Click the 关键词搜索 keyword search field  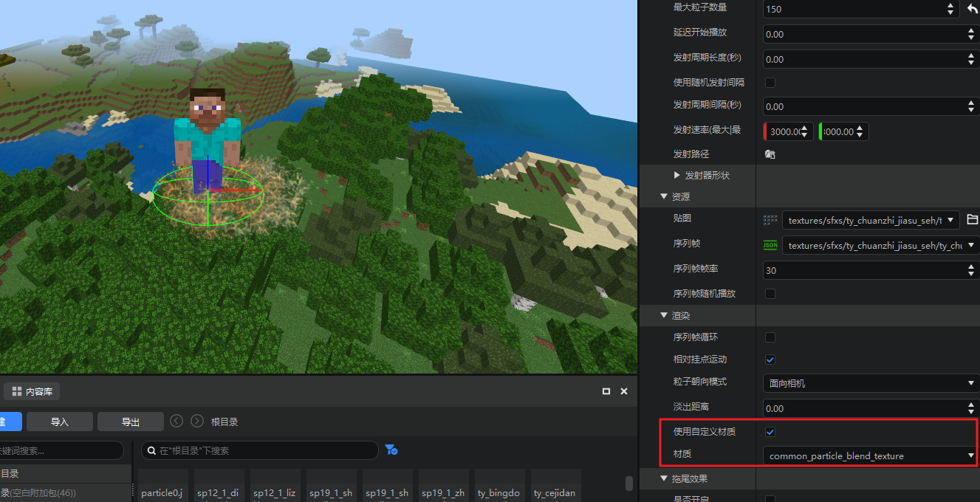click(61, 450)
